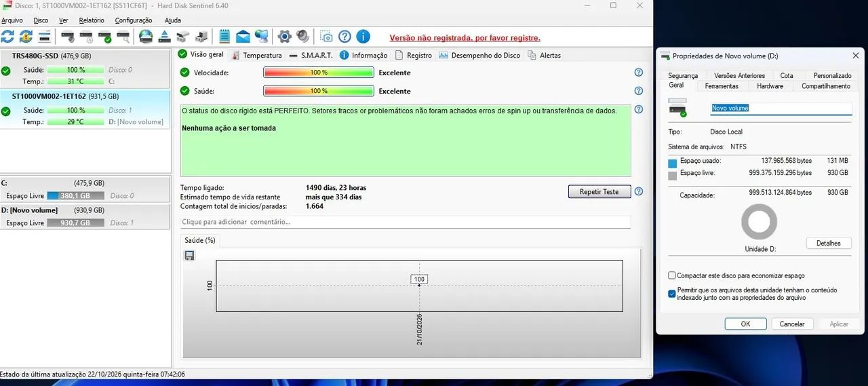The image size is (868, 386).
Task: Click help icon beside the green status text
Action: pos(638,109)
